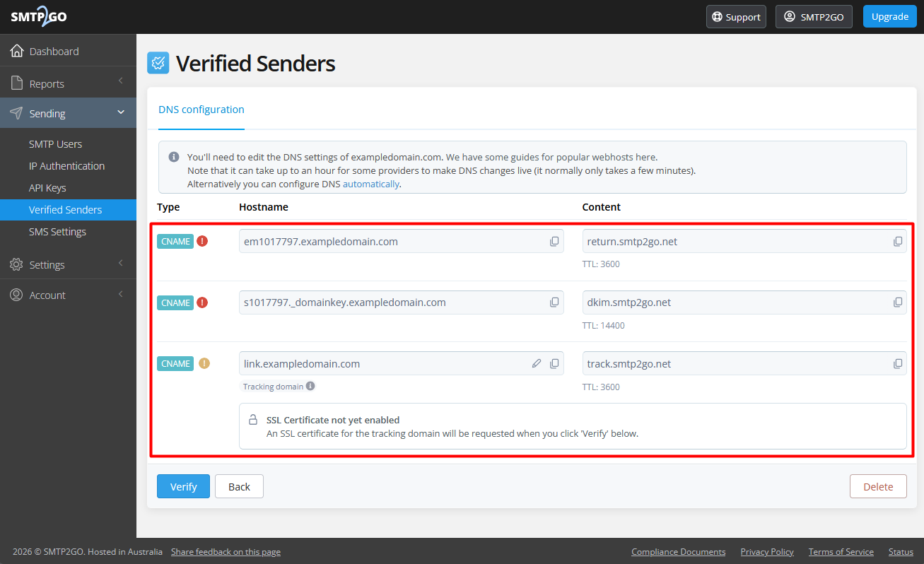Click the yellow warning icon on link row

tap(204, 363)
